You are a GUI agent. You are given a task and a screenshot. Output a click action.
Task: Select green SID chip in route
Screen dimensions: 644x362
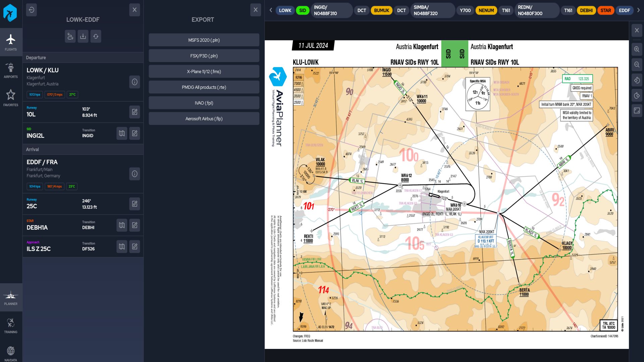(303, 10)
